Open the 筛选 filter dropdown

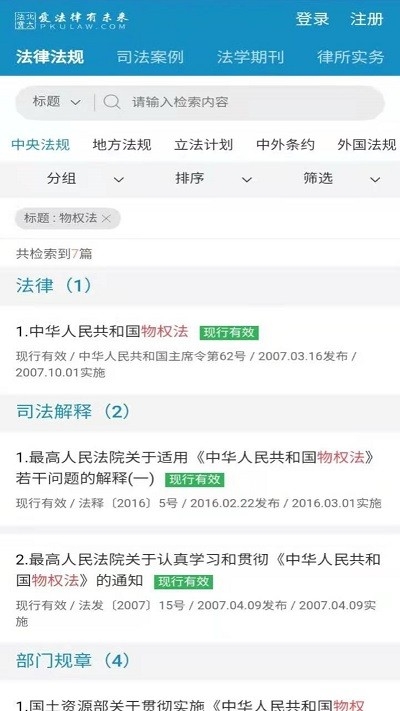[341, 179]
